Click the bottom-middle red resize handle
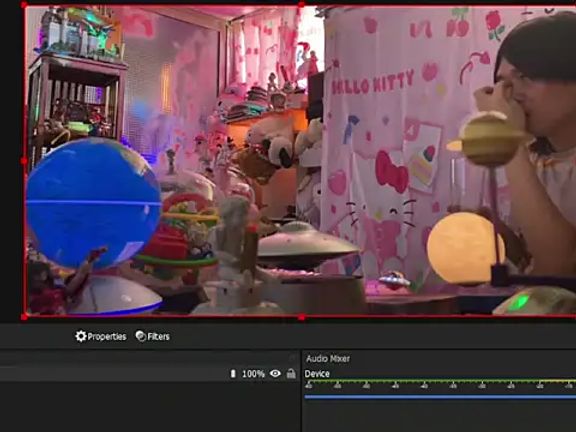This screenshot has width=576, height=432. [x=301, y=317]
